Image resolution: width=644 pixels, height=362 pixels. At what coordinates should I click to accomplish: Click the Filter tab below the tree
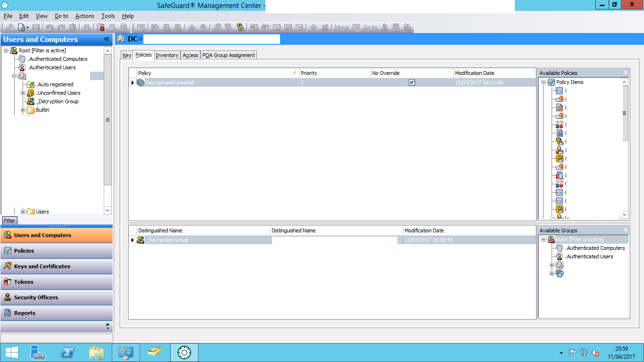9,221
